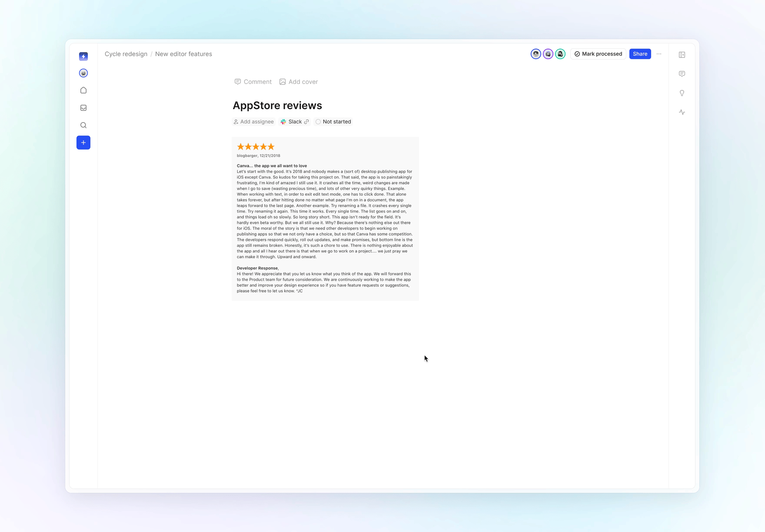765x532 pixels.
Task: Click the third collaborator avatar with green ring
Action: (x=560, y=54)
